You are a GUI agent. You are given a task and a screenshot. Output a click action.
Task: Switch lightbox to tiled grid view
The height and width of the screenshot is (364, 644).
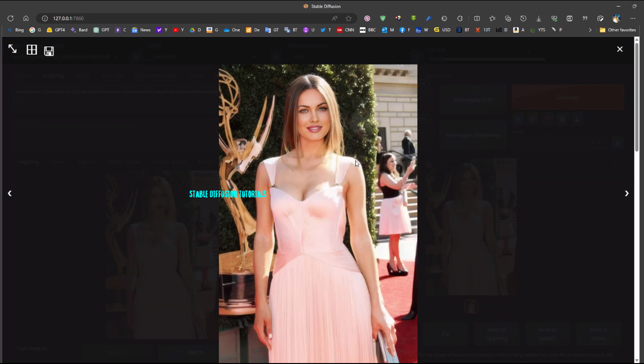tap(32, 50)
